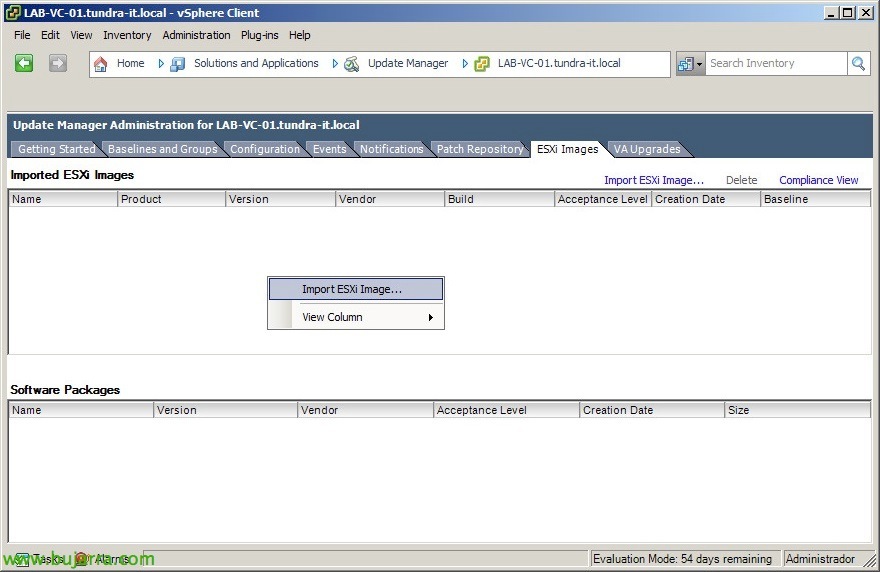Click the Administrador status bar entry
Image resolution: width=880 pixels, height=572 pixels.
pos(822,559)
